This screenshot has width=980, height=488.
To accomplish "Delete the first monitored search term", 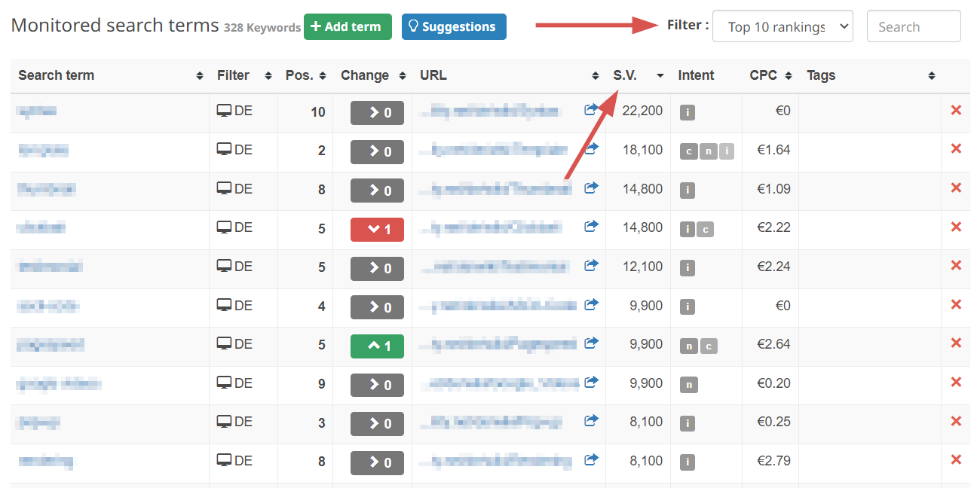I will point(955,109).
